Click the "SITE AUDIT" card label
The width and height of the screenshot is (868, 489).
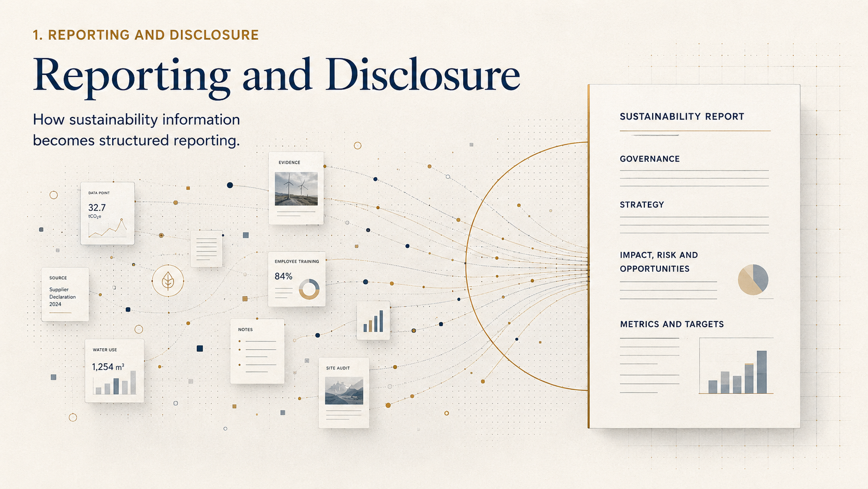pyautogui.click(x=338, y=368)
